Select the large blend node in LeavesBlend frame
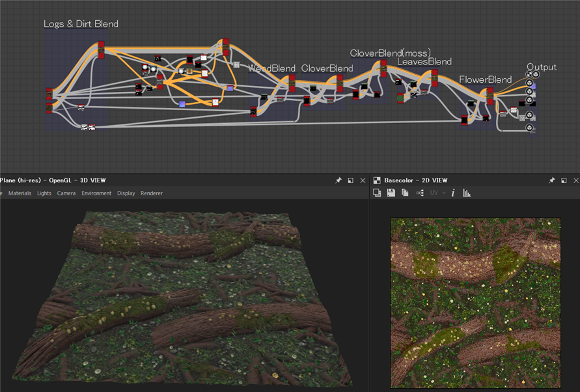The image size is (580, 392). pos(435,77)
